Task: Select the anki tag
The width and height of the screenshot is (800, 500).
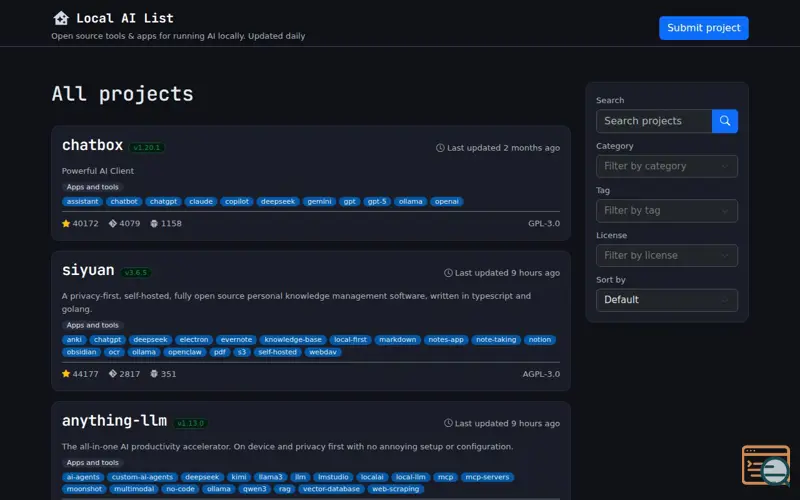Action: coord(74,340)
